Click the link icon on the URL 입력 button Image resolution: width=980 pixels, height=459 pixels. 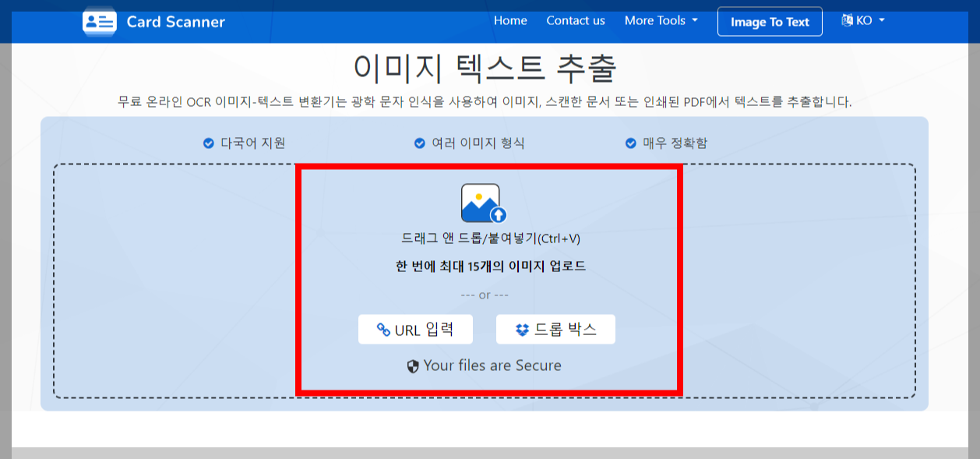pyautogui.click(x=383, y=329)
